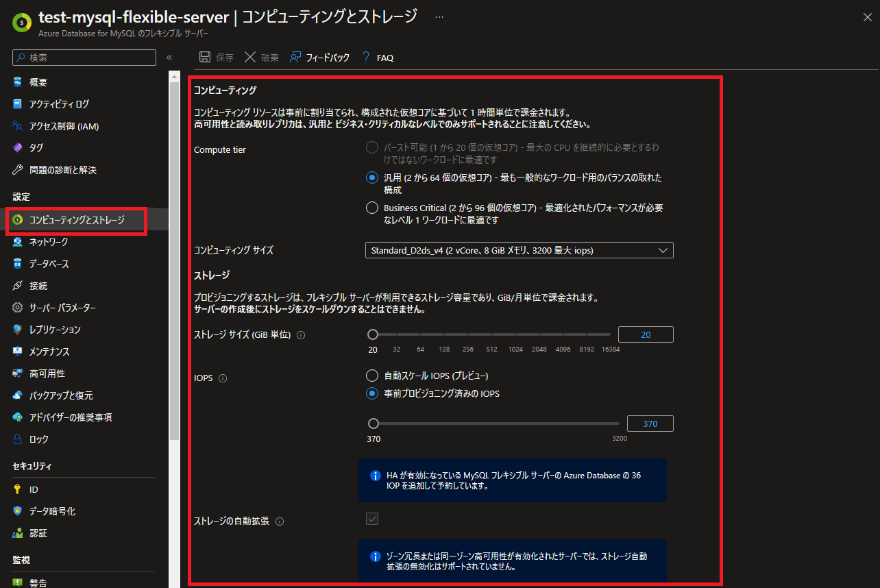Click the アクセス制御 (IAM) icon

coord(18,126)
